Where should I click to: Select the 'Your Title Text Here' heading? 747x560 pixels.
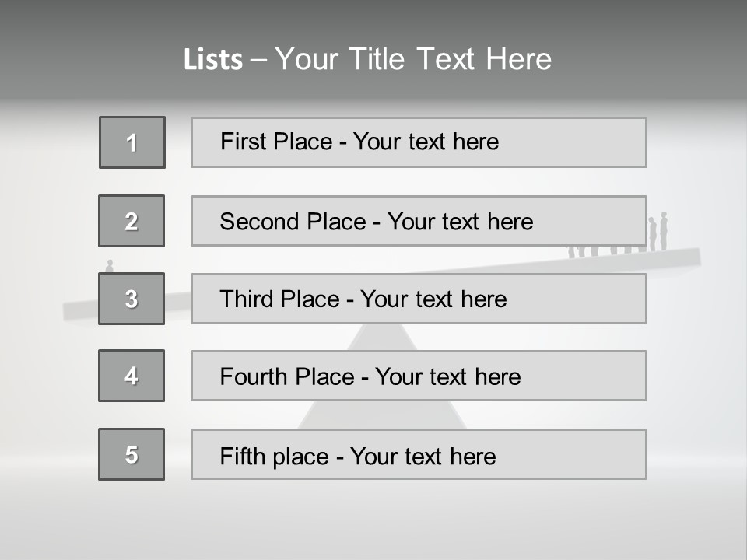tap(413, 59)
